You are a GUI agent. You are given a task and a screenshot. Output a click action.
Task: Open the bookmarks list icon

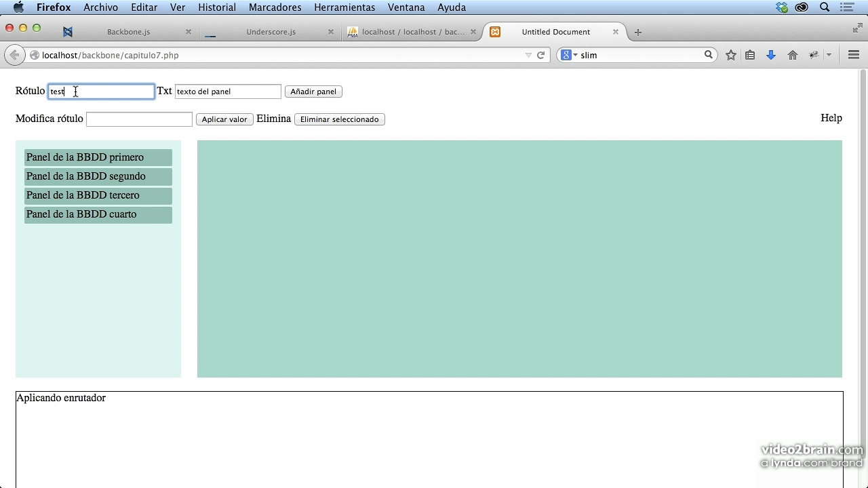pyautogui.click(x=750, y=56)
